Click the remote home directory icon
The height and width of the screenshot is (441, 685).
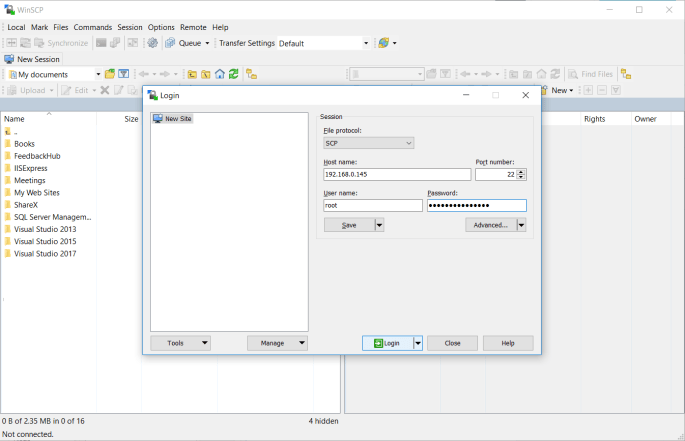541,74
